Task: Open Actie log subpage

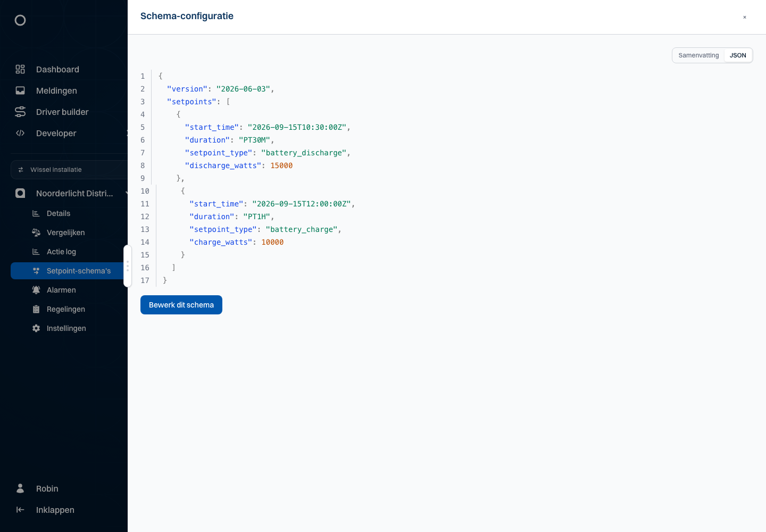Action: pyautogui.click(x=62, y=252)
